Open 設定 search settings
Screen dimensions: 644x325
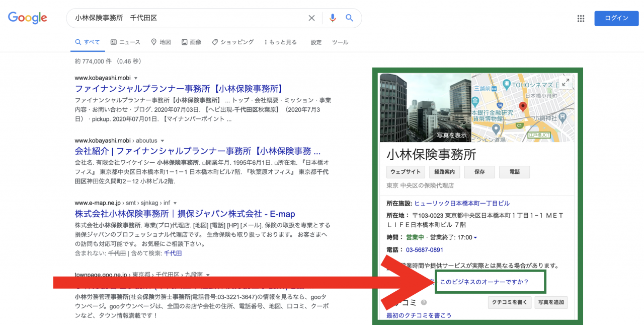tap(316, 42)
